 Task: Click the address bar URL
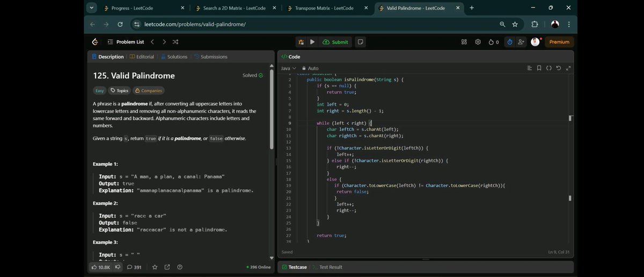195,24
